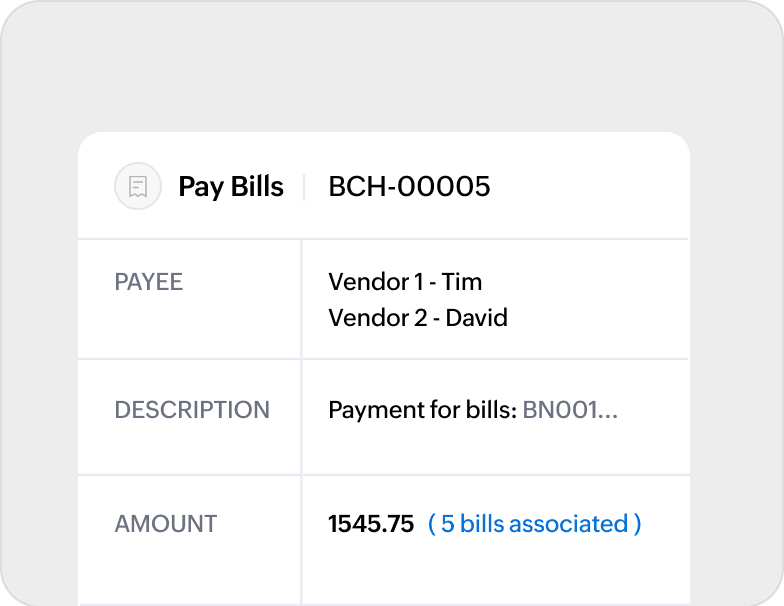
Task: Click batch number BCH-00005
Action: [x=409, y=187]
